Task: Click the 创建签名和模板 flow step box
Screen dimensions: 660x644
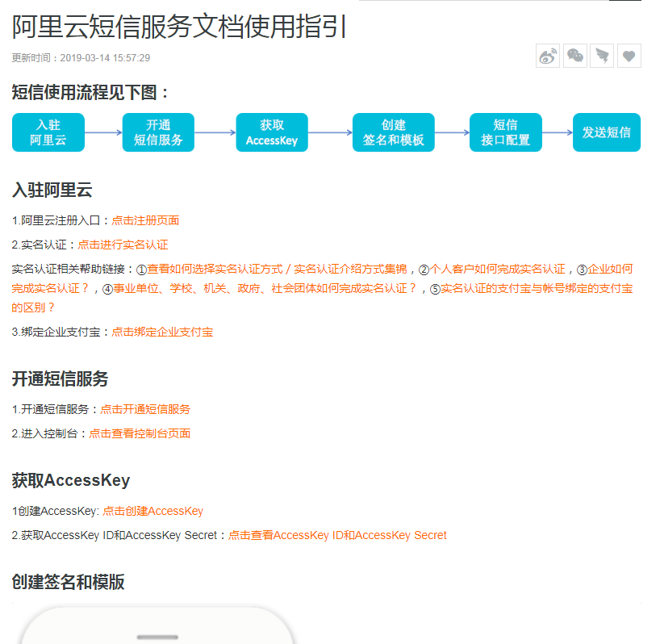Action: point(394,132)
